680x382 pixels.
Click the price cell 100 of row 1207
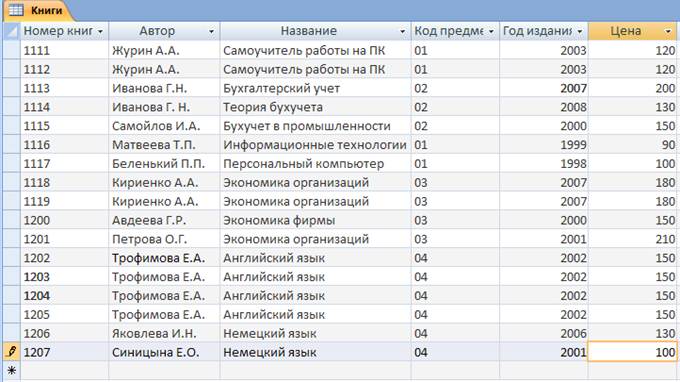tap(632, 352)
